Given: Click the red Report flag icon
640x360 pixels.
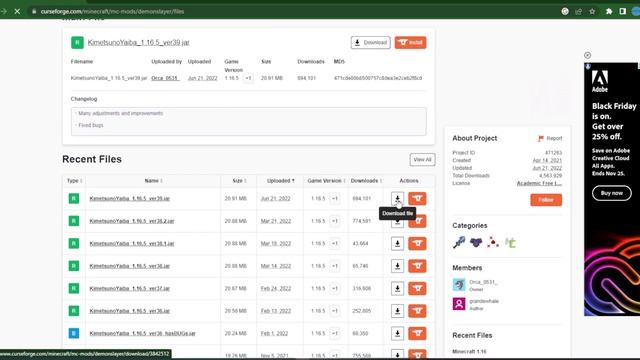Looking at the screenshot, I should 541,139.
